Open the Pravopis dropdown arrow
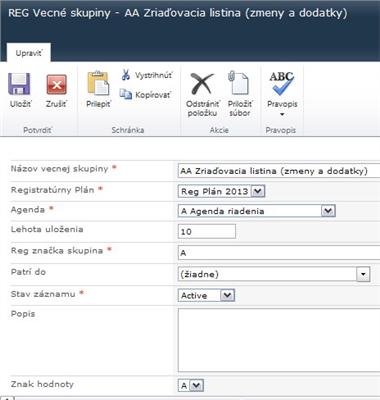Image resolution: width=380 pixels, height=400 pixels. (282, 114)
